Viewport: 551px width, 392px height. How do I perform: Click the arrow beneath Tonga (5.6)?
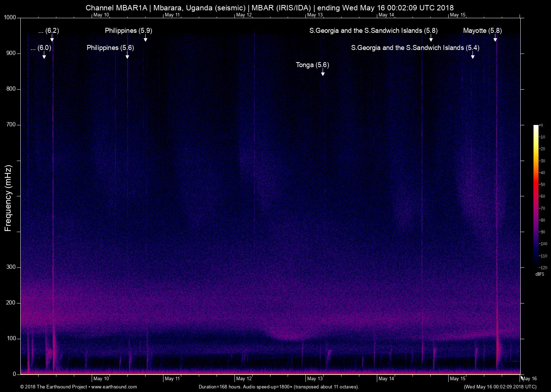point(323,73)
